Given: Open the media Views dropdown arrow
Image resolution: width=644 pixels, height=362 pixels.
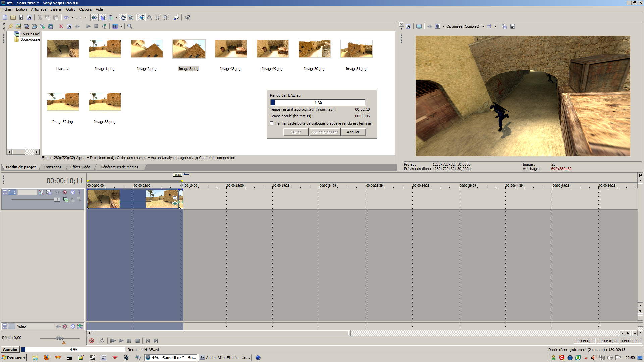Looking at the screenshot, I should 121,26.
